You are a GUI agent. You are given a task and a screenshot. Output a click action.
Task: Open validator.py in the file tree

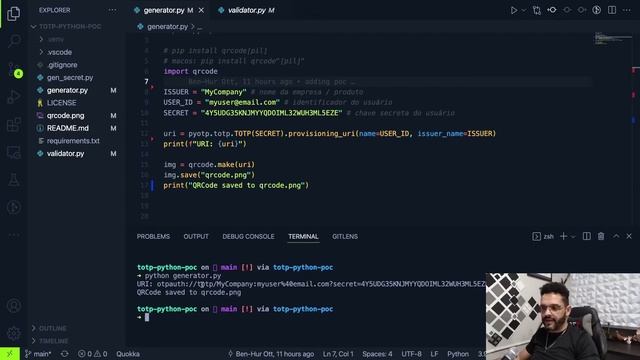coord(65,153)
